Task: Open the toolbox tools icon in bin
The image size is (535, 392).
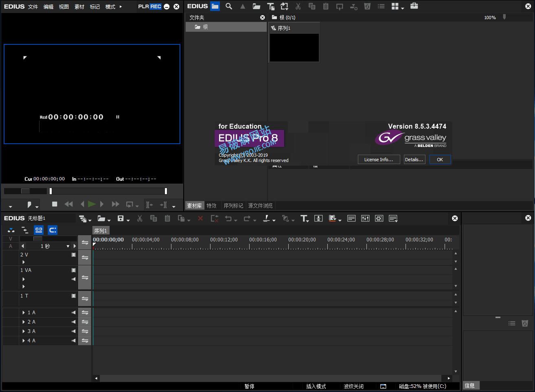Action: click(414, 6)
